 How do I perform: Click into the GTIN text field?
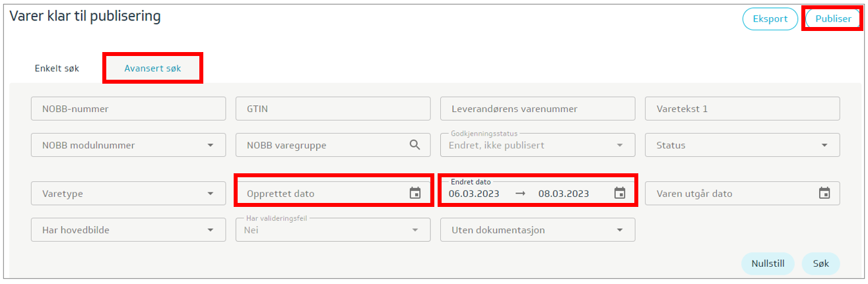(333, 109)
